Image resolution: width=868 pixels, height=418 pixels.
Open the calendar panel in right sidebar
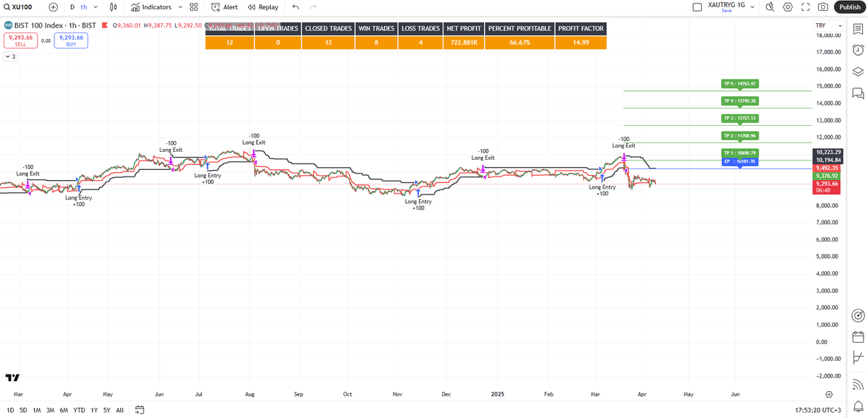(x=858, y=337)
